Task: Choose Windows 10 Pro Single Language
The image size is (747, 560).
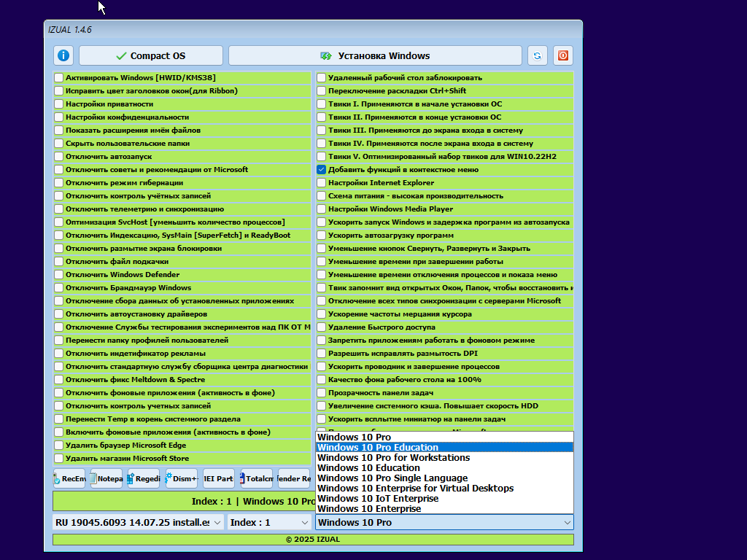Action: point(444,478)
